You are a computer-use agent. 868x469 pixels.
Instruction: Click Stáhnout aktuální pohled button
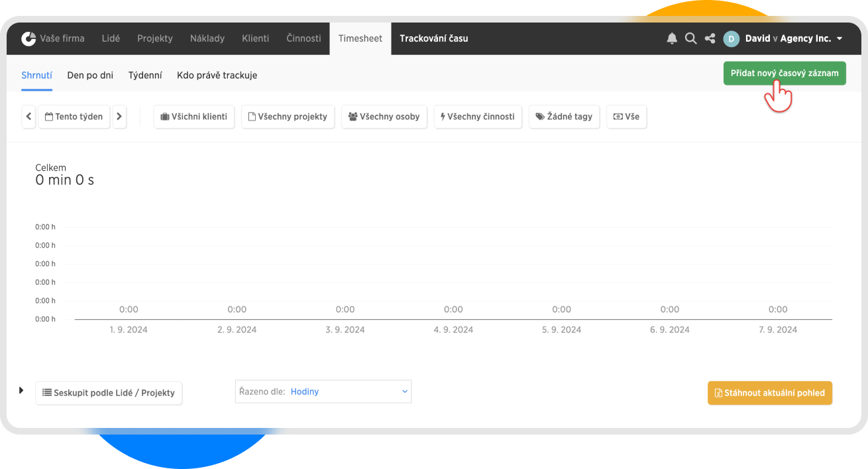point(769,393)
